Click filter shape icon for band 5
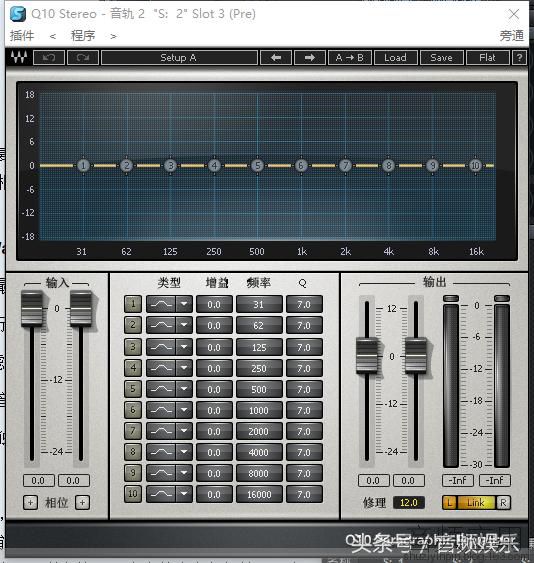Screen dimensions: 534x563 [x=161, y=389]
